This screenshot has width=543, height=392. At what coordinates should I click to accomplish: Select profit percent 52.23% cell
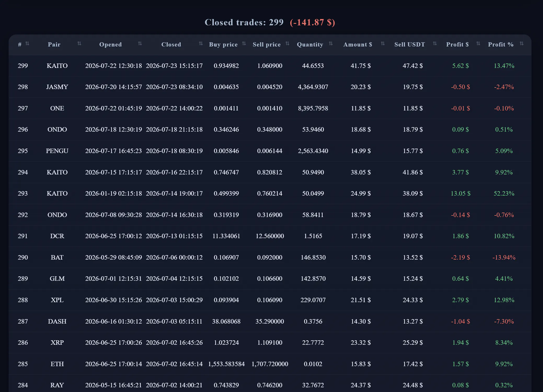point(504,194)
